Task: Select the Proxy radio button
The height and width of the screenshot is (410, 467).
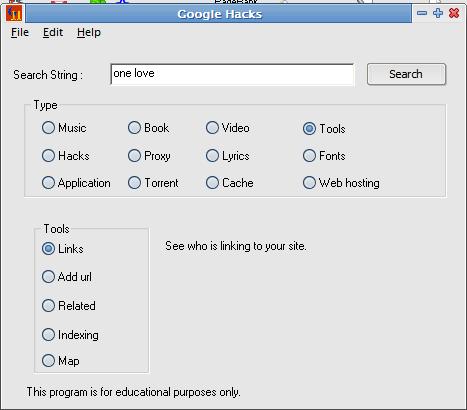Action: point(149,156)
